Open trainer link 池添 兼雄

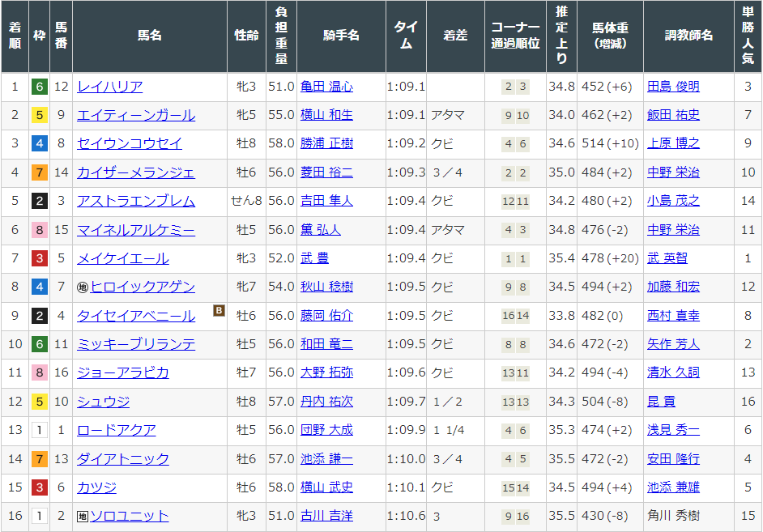(673, 487)
